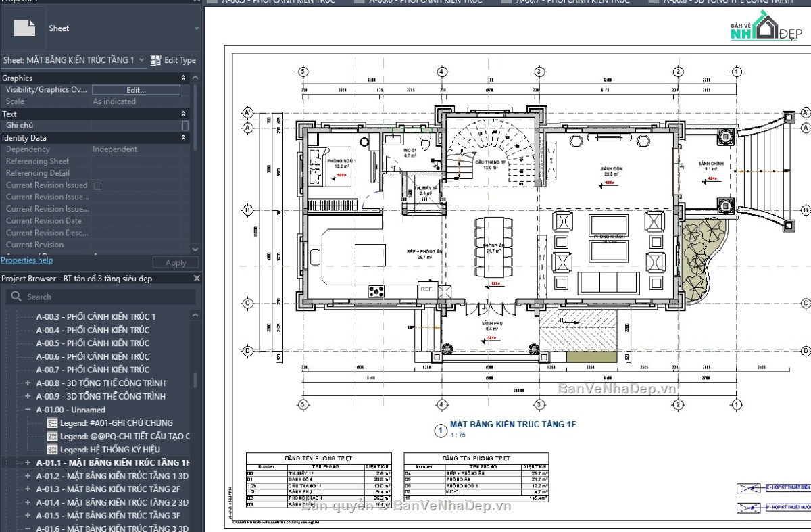Click the Properties panel scroll down arrow

coord(196,249)
